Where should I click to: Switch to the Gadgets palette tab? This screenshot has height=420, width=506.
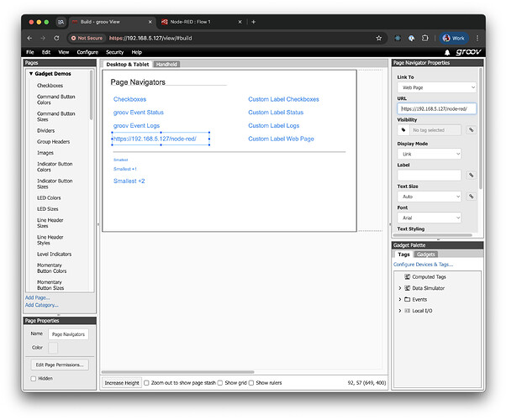(426, 255)
